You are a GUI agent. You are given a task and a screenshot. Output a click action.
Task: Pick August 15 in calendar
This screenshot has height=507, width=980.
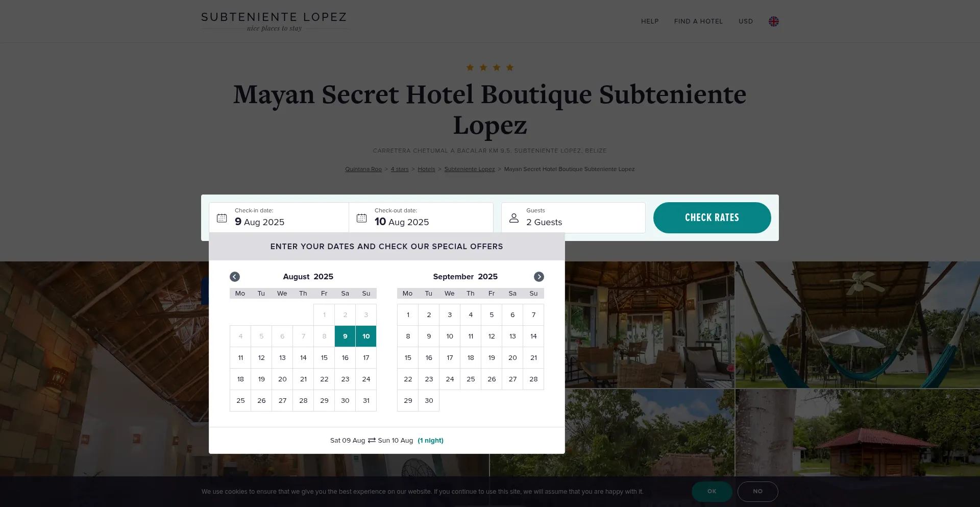pyautogui.click(x=324, y=358)
